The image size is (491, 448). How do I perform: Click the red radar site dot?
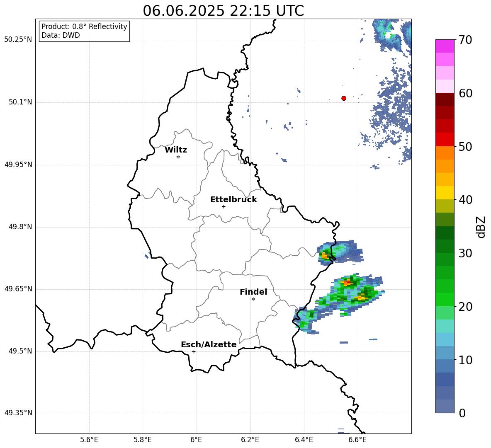(x=344, y=98)
